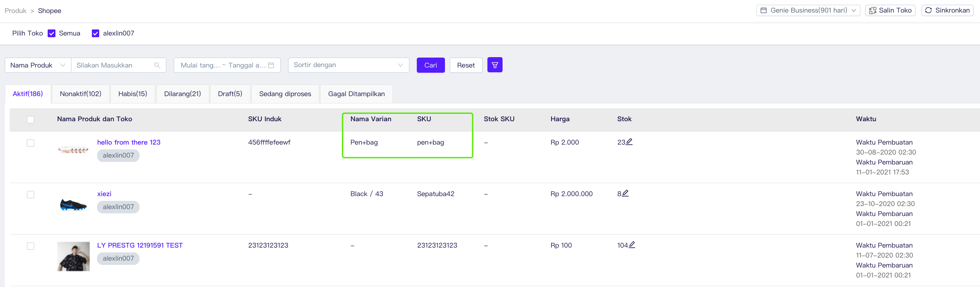Select the xiezi product row checkbox
980x287 pixels.
(x=30, y=194)
